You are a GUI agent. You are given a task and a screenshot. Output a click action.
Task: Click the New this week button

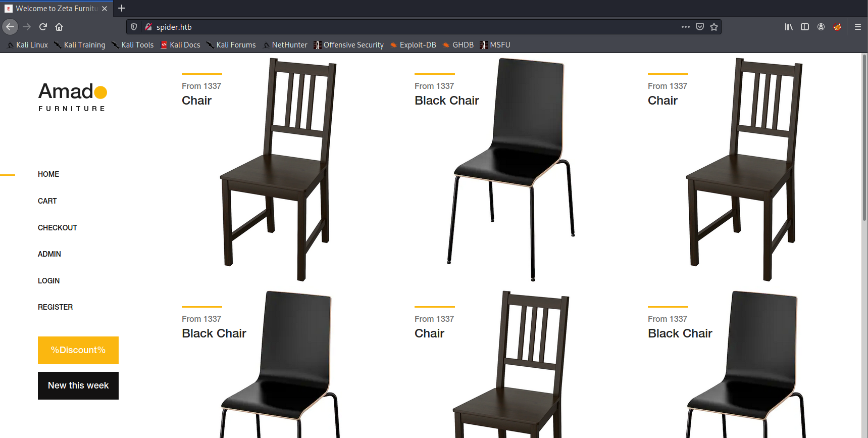(78, 385)
